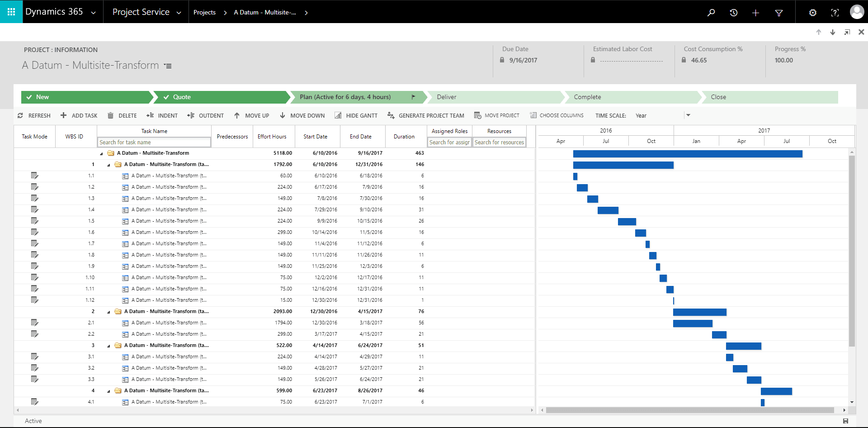Viewport: 868px width, 428px height.
Task: Click the Gantt vertical scrollbar thumb
Action: [852, 251]
